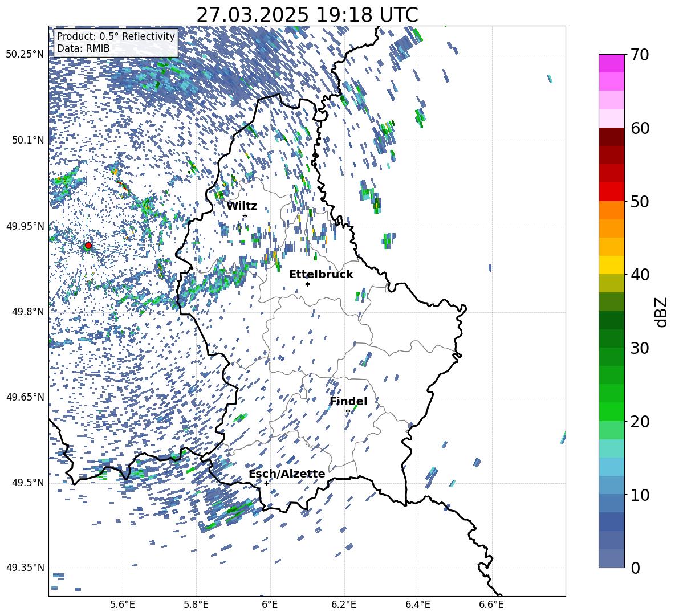
Task: Click the red radar location marker
Action: click(88, 246)
